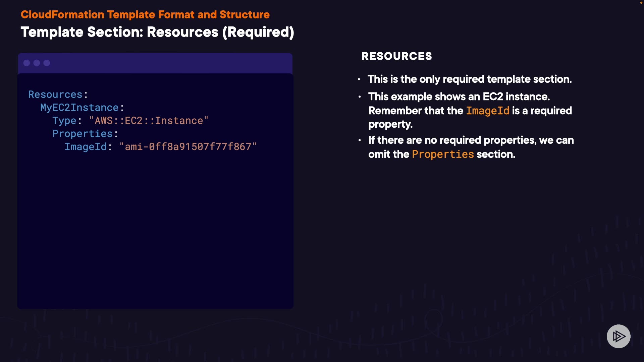The width and height of the screenshot is (644, 362).
Task: Click the Resources key in the code
Action: [55, 95]
